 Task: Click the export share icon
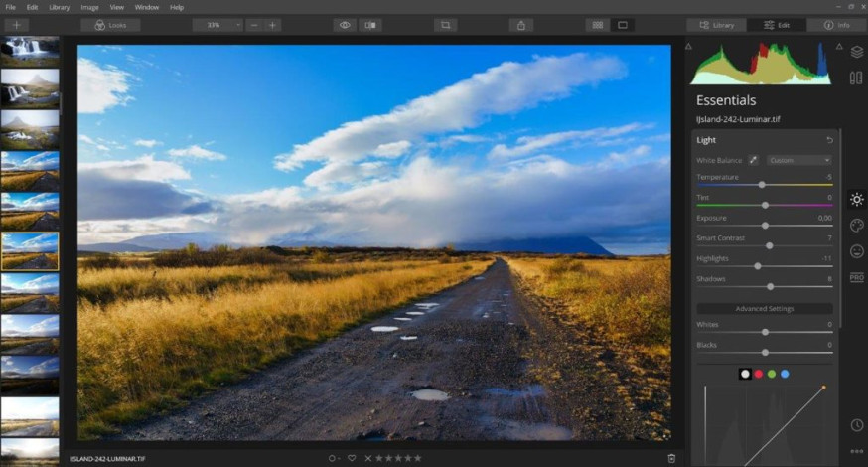(x=521, y=25)
